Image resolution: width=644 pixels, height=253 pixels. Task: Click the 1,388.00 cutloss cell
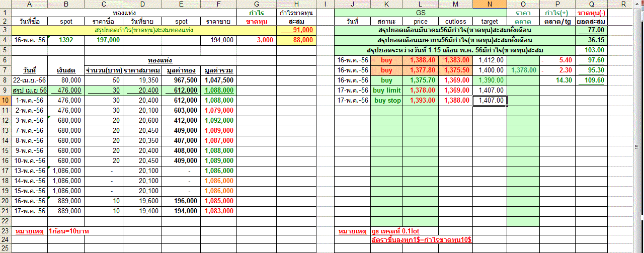pyautogui.click(x=455, y=101)
